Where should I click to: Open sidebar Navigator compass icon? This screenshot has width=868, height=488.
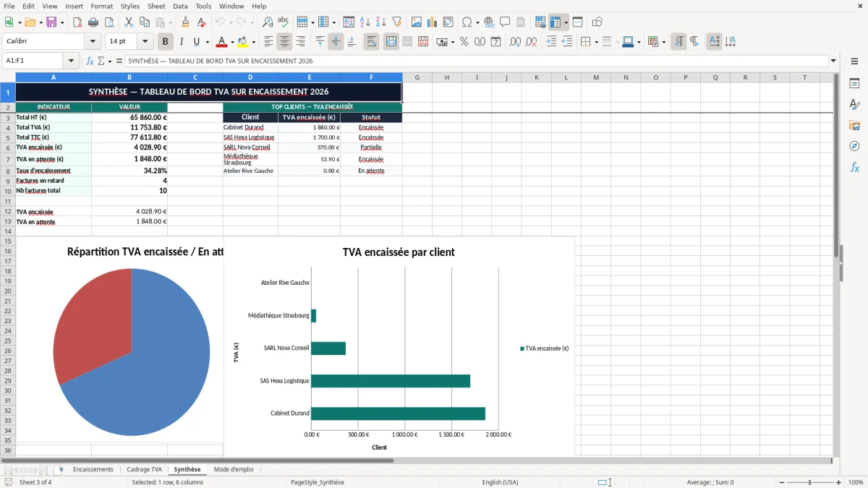point(854,146)
